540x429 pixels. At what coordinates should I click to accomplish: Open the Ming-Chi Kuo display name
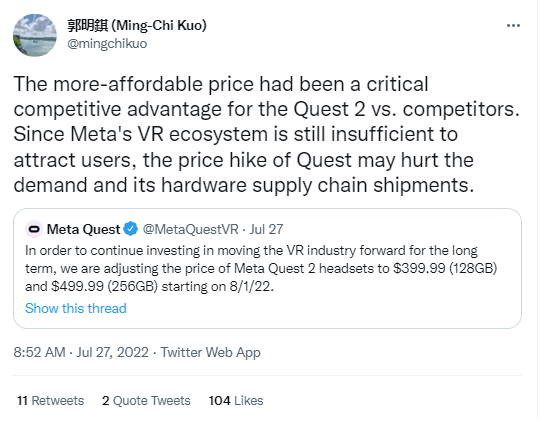tap(137, 25)
